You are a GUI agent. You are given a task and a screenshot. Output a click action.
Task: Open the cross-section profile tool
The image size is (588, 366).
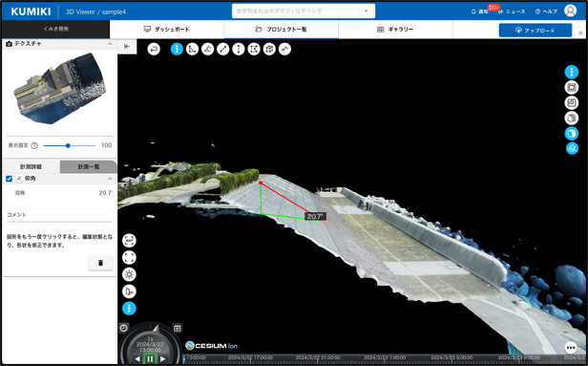pos(284,49)
